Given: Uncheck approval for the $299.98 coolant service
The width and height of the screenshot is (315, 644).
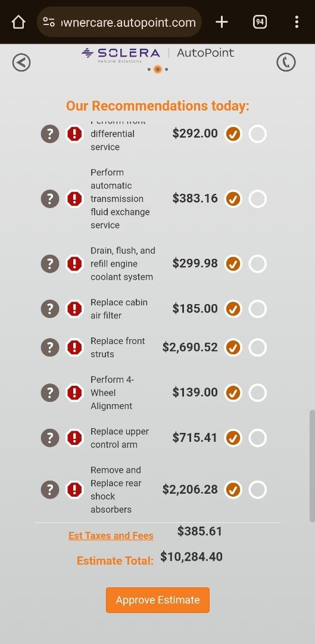Looking at the screenshot, I should click(233, 264).
